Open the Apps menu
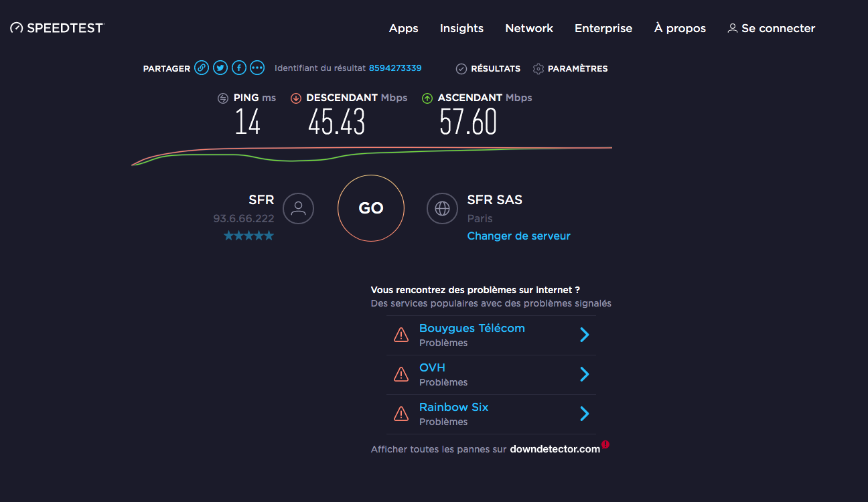 403,28
